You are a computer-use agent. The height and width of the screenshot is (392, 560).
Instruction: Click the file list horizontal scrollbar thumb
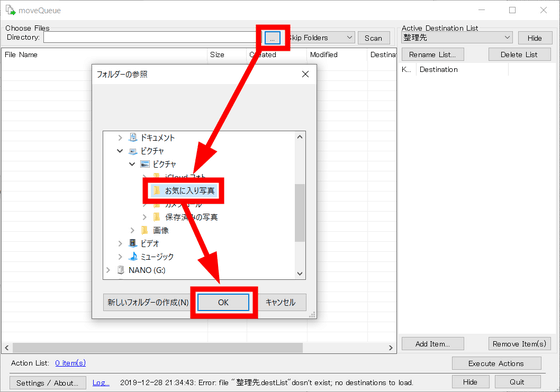158,347
